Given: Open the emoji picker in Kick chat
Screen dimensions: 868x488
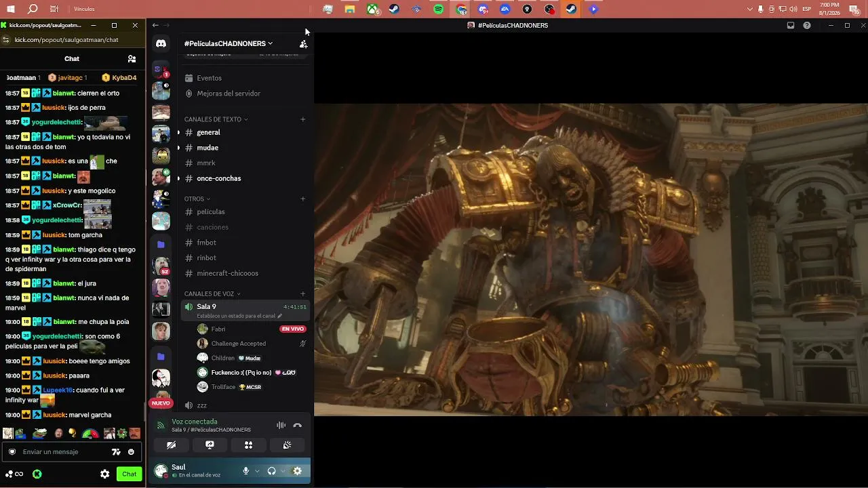Looking at the screenshot, I should (131, 452).
